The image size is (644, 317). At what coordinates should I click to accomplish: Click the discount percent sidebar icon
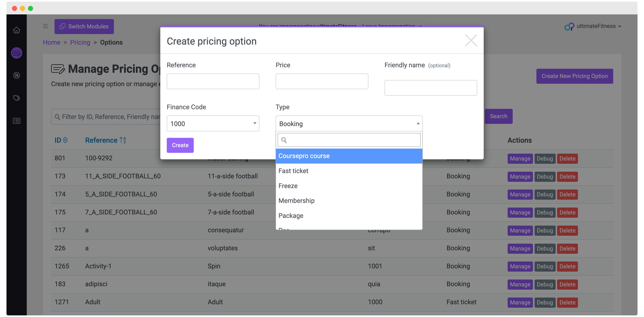pyautogui.click(x=16, y=75)
